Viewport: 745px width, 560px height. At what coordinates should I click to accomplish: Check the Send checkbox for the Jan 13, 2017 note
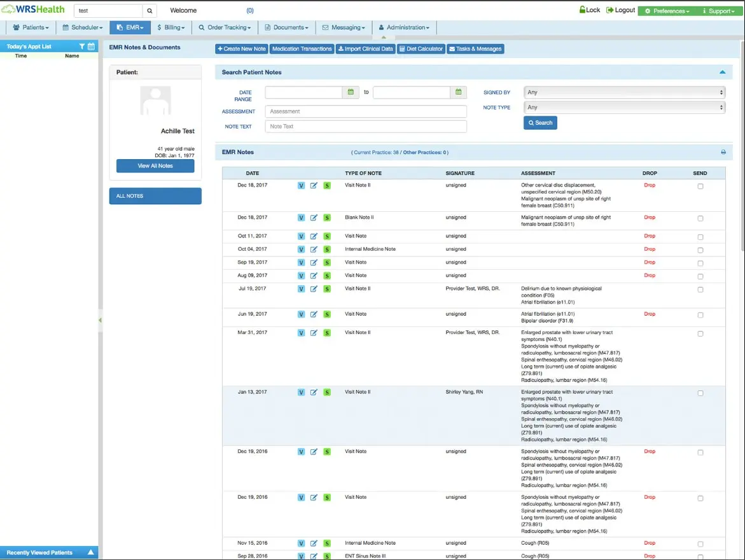[700, 392]
